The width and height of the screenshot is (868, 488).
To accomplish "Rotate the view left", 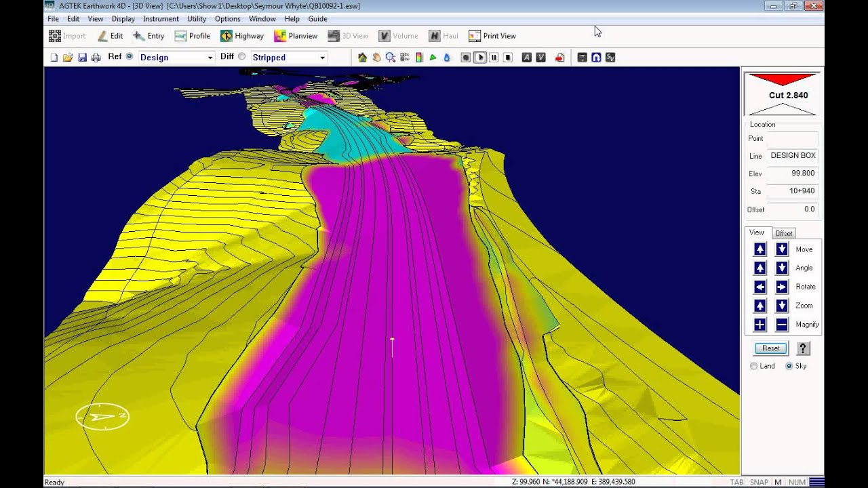I will [x=760, y=287].
